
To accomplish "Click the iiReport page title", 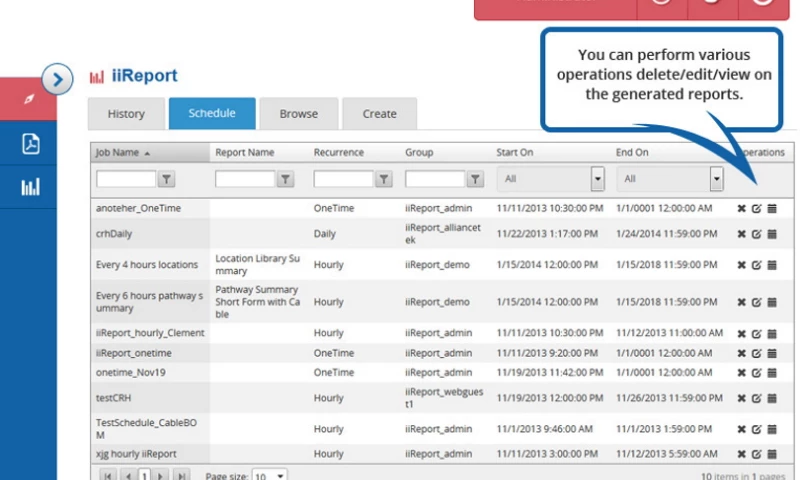I will tap(144, 75).
